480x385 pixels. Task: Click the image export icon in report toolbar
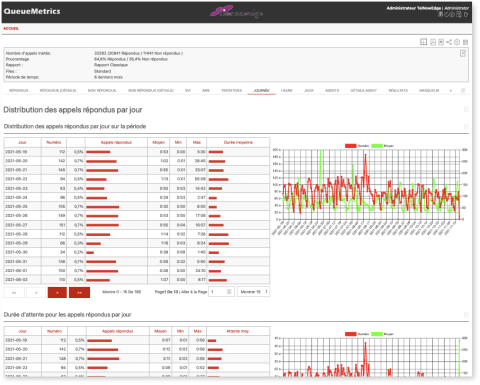[433, 42]
